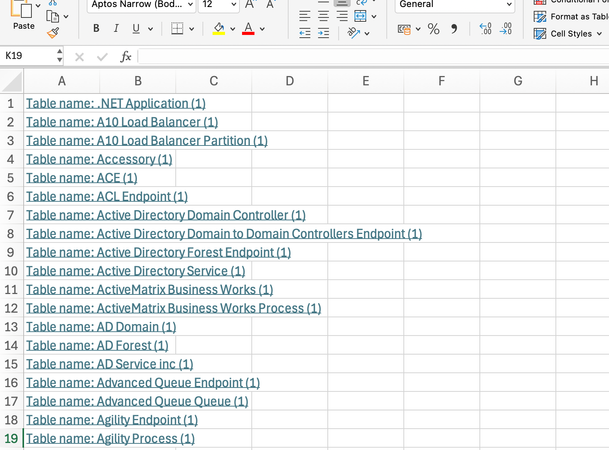Viewport: 609px width, 450px height.
Task: Click the cancel entry X in formula bar
Action: click(x=79, y=57)
